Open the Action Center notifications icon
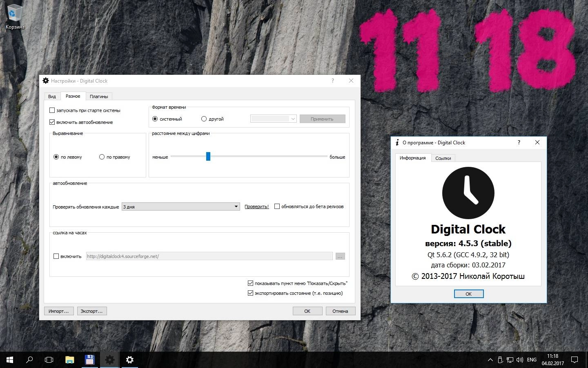Image resolution: width=588 pixels, height=368 pixels. pos(575,360)
